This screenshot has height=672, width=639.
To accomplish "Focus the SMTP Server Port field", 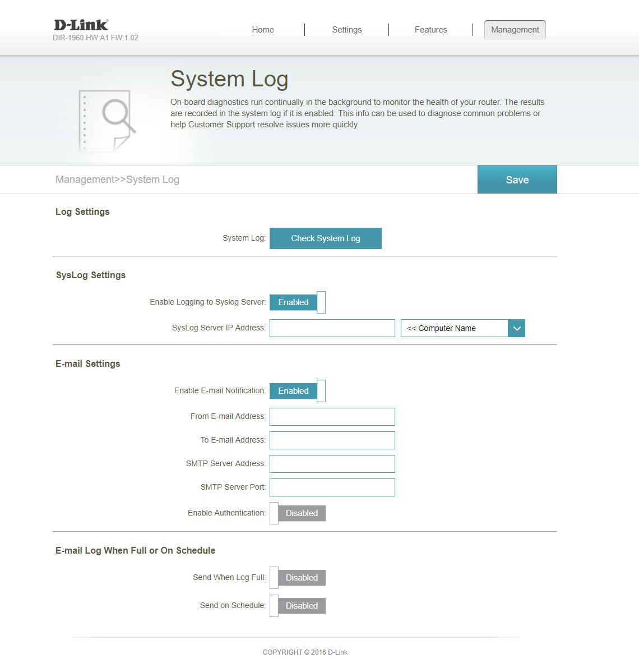I will point(332,487).
